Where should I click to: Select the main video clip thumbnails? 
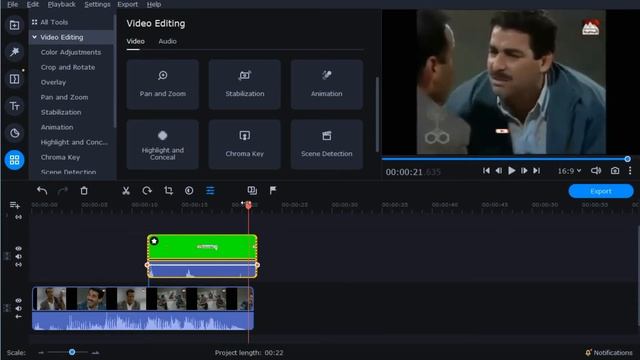click(143, 299)
